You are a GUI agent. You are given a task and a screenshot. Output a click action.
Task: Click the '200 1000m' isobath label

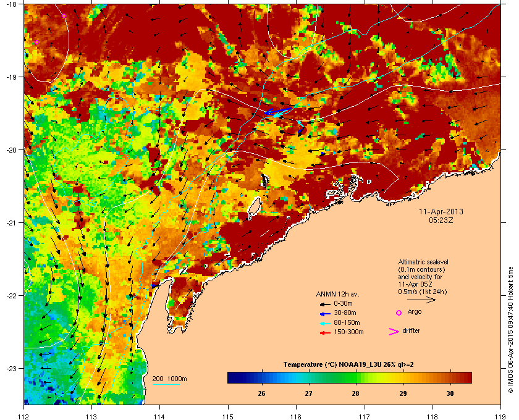point(169,379)
